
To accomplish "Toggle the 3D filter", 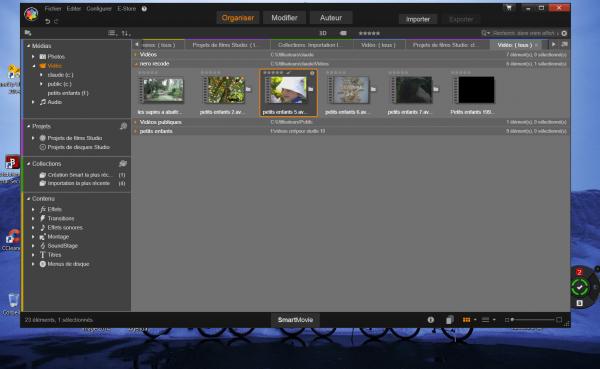I will [x=323, y=33].
